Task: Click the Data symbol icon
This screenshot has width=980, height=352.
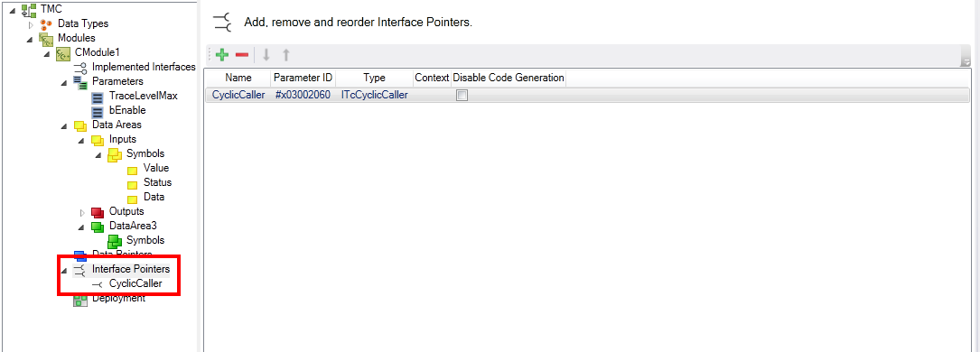Action: pyautogui.click(x=132, y=199)
